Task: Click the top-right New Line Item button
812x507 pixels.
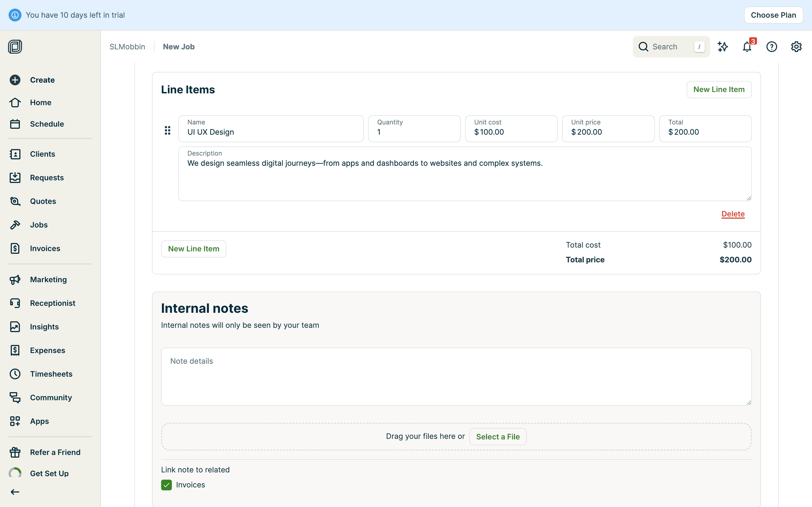Action: (719, 90)
